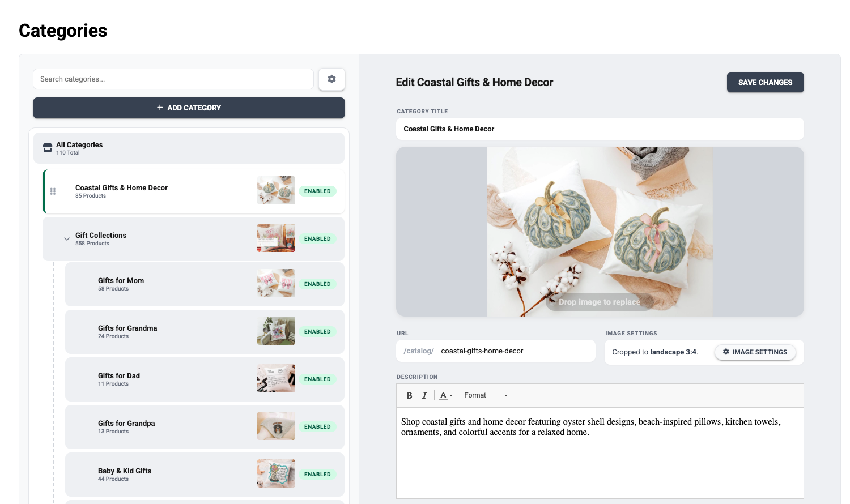
Task: Grab the drag handle for Coastal Gifts
Action: [x=53, y=191]
